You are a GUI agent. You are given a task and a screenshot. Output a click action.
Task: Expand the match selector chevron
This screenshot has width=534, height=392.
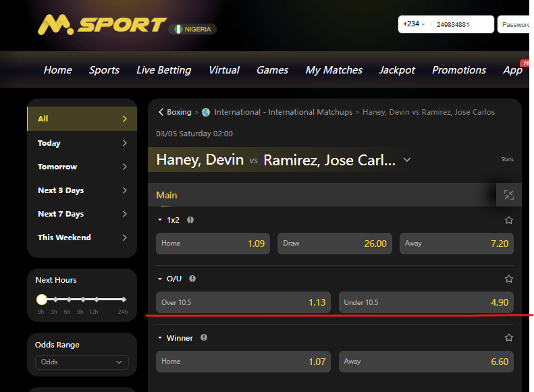[407, 160]
